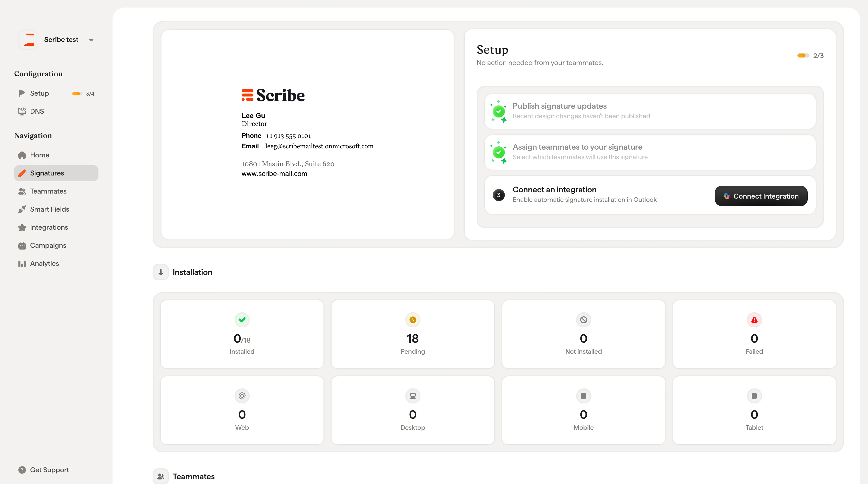
Task: Click the Signatures pen icon
Action: coord(22,173)
